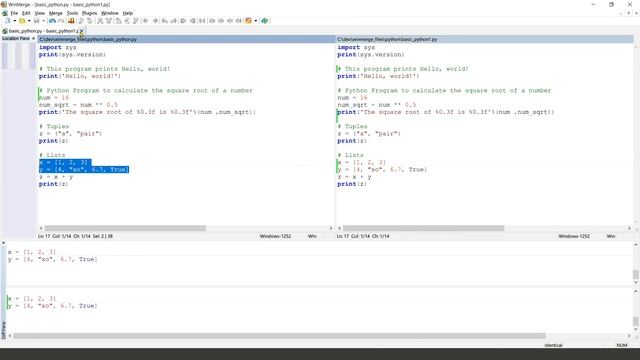Click right pane scroll-left arrow
The image size is (640, 360).
click(x=340, y=228)
